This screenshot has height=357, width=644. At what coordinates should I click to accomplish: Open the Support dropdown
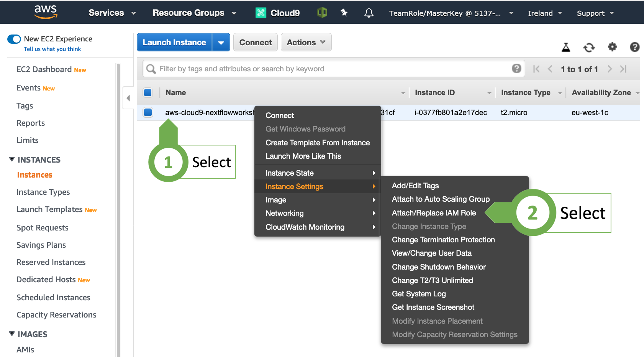coord(595,13)
